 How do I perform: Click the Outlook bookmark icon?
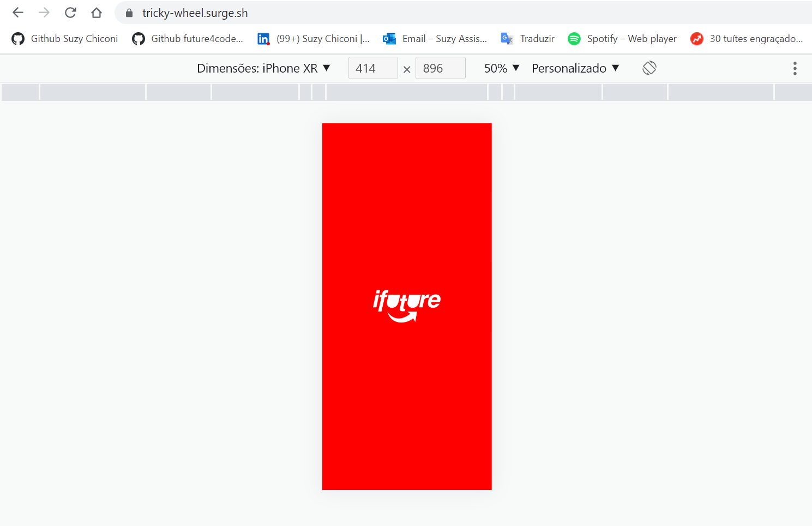tap(389, 39)
